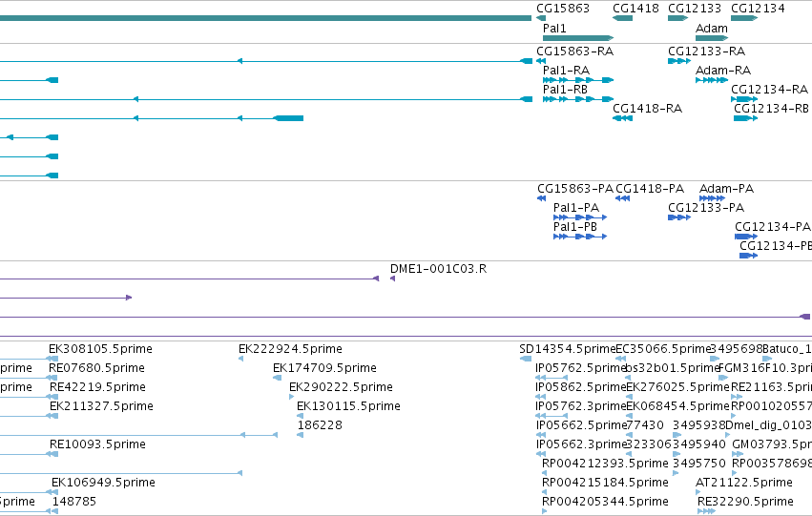Click the EK174709.5prime EST label
This screenshot has height=516, width=812.
(324, 368)
